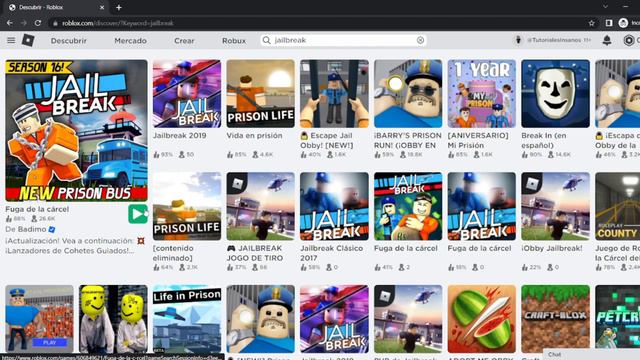This screenshot has height=360, width=640.
Task: Open blue police PLAY thumbnail
Action: (x=39, y=319)
